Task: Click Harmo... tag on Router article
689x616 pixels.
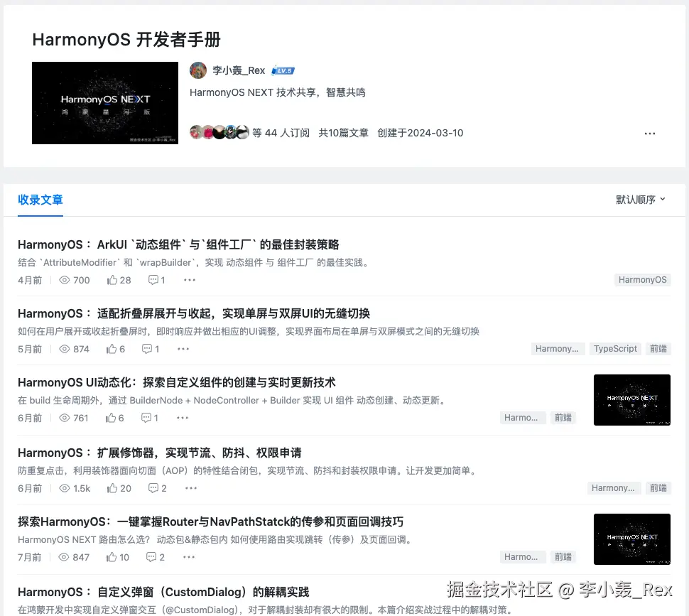Action: (523, 557)
